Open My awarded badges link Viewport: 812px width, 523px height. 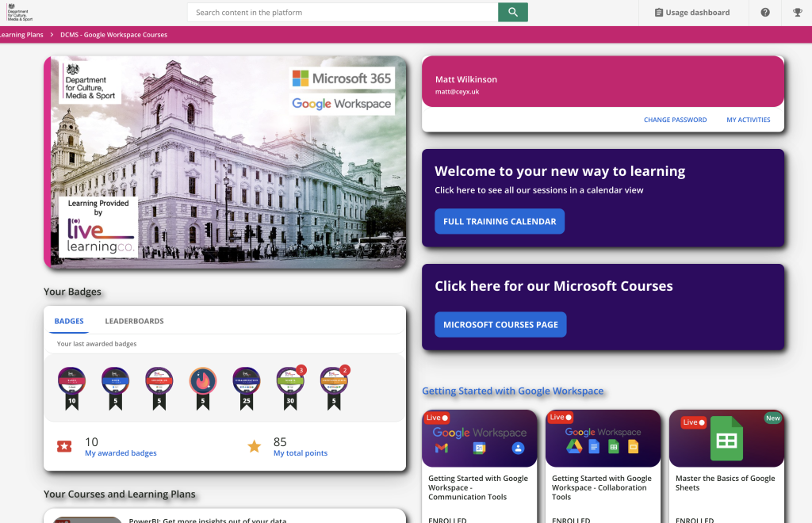121,453
